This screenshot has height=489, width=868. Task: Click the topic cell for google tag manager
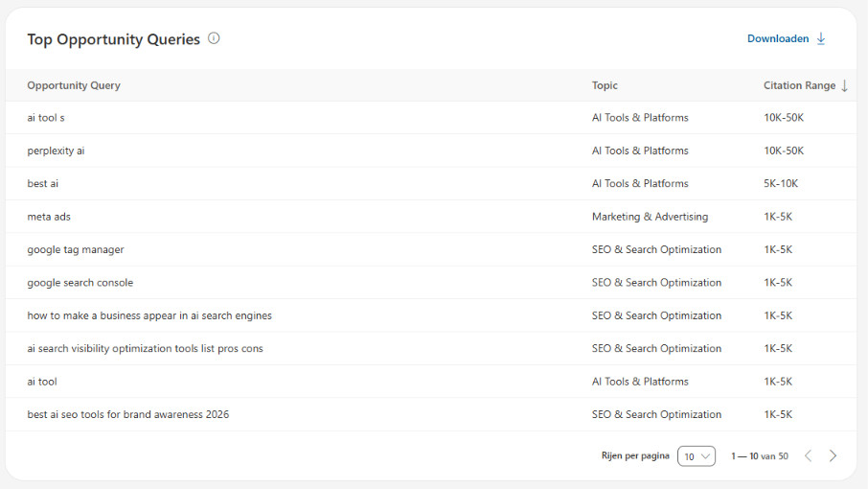click(x=656, y=249)
